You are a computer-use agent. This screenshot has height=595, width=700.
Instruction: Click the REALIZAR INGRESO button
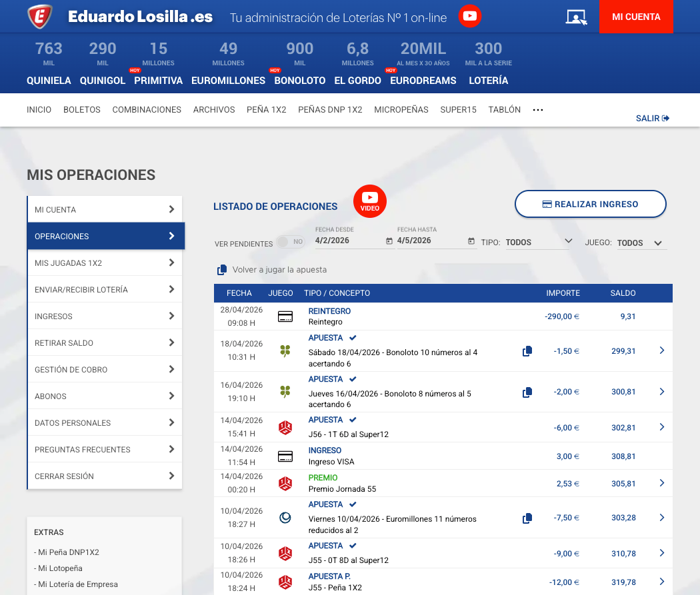click(x=591, y=205)
